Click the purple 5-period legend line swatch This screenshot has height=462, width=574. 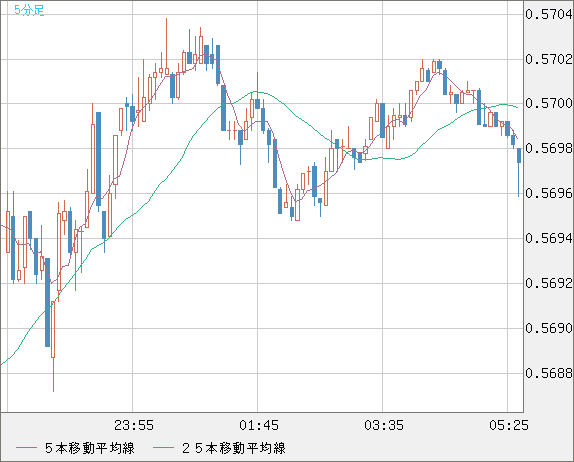tap(26, 448)
